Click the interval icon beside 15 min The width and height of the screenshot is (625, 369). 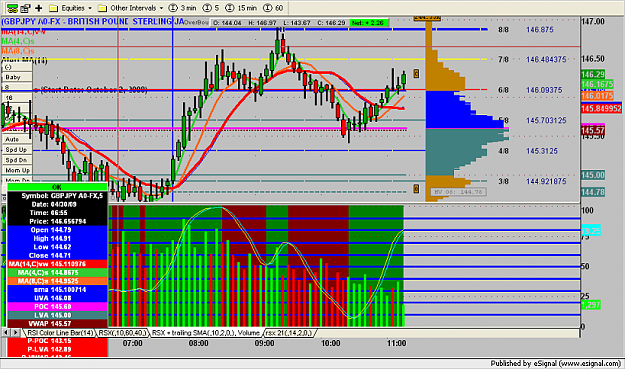coord(230,8)
